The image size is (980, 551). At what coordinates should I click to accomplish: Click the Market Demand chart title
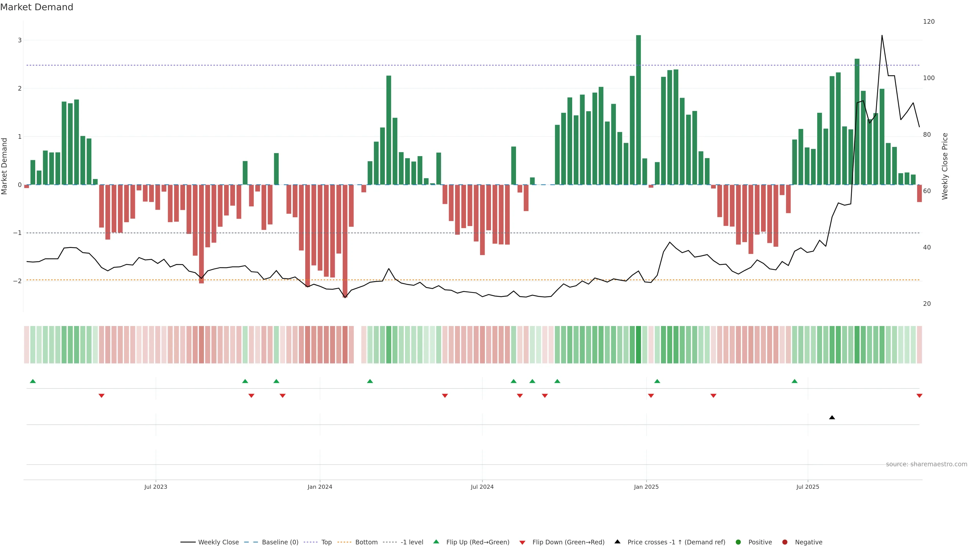[x=36, y=7]
